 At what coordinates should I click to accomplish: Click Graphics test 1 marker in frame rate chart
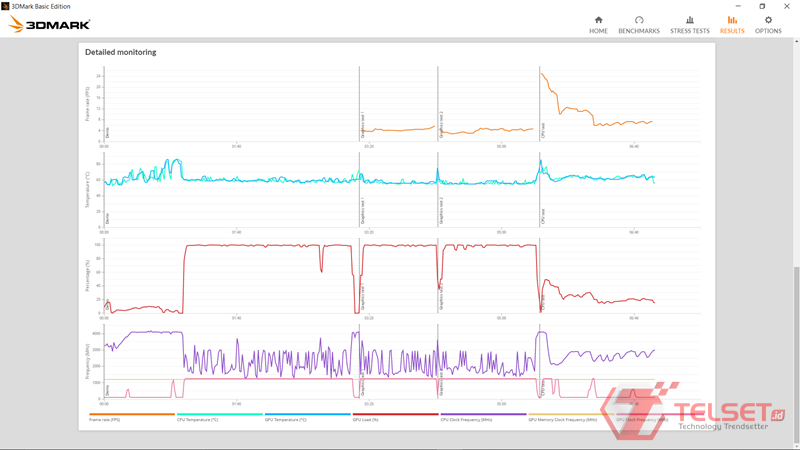click(363, 125)
